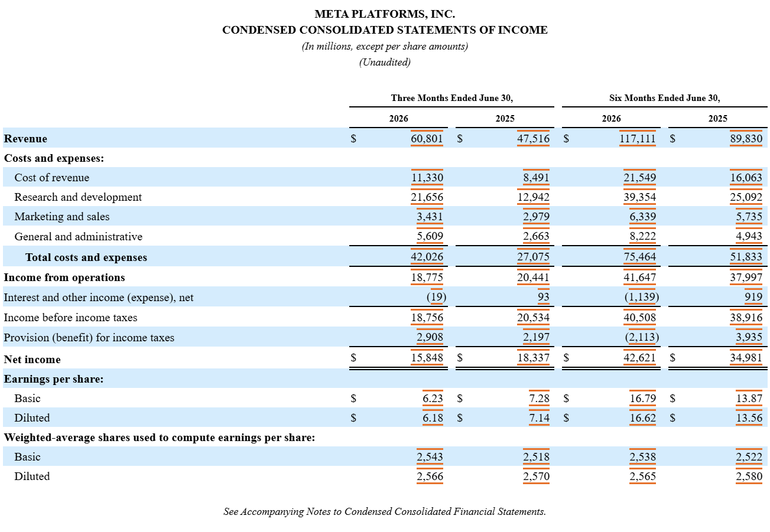Click the net income value 15,848
The width and height of the screenshot is (770, 532).
(x=427, y=358)
